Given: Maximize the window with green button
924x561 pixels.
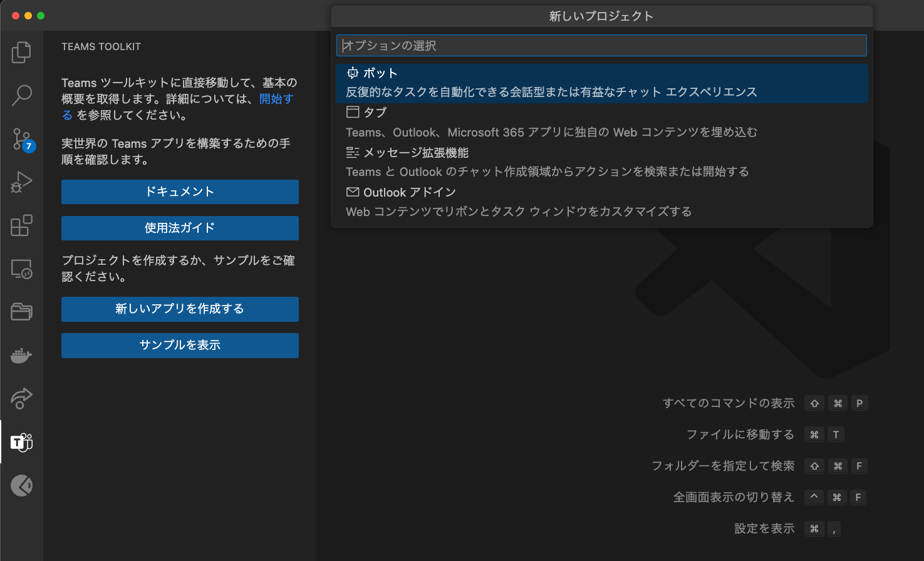Looking at the screenshot, I should click(x=41, y=16).
